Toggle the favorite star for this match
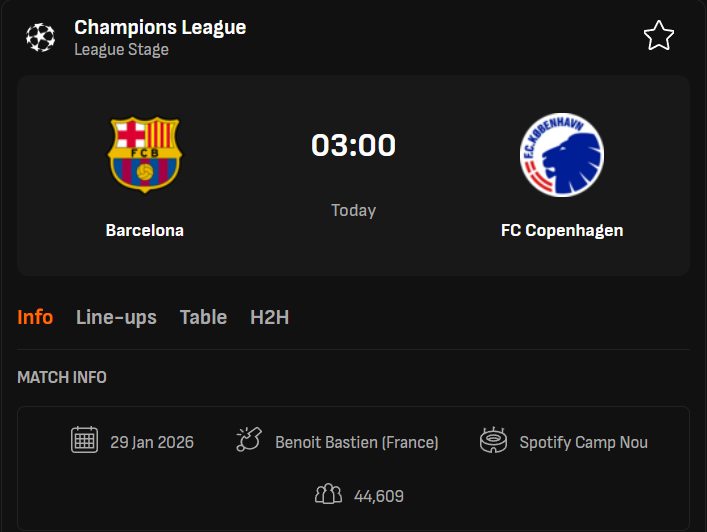Viewport: 707px width, 532px height. [x=658, y=37]
